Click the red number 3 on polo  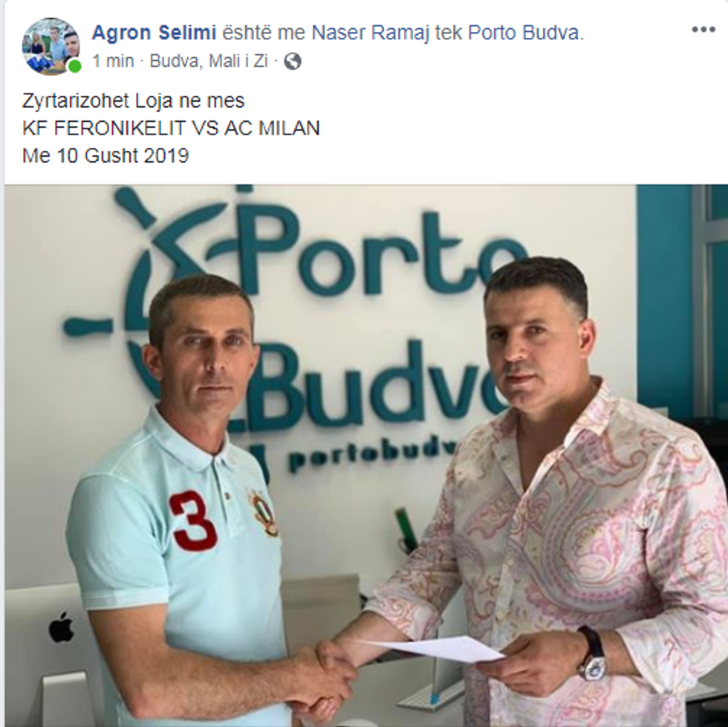pos(192,520)
